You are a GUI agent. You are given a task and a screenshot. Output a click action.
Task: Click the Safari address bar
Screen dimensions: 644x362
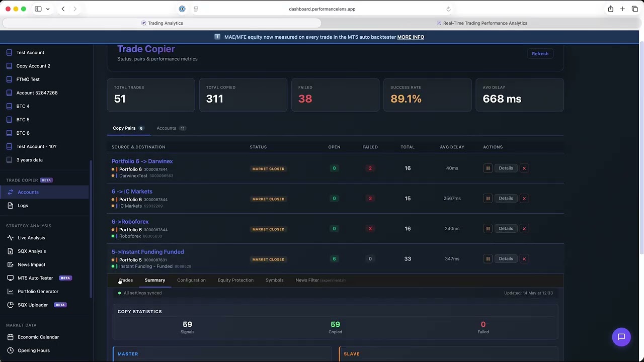coord(322,9)
